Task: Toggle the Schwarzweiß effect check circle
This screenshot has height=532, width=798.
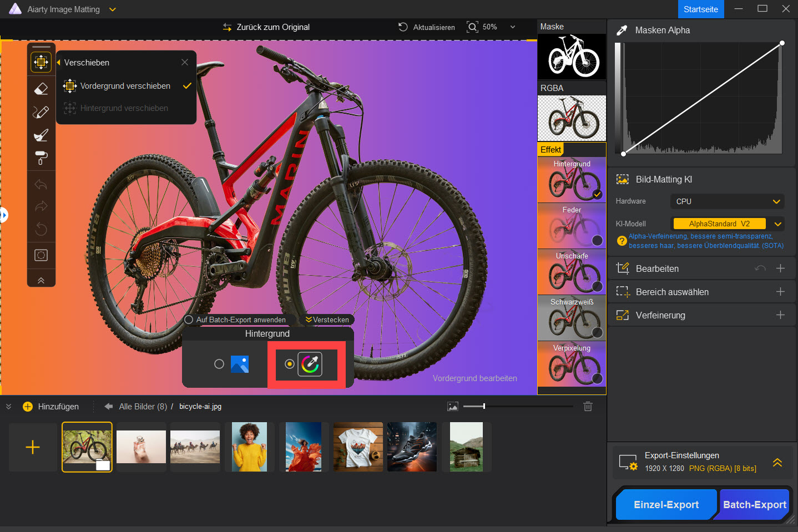Action: (597, 332)
